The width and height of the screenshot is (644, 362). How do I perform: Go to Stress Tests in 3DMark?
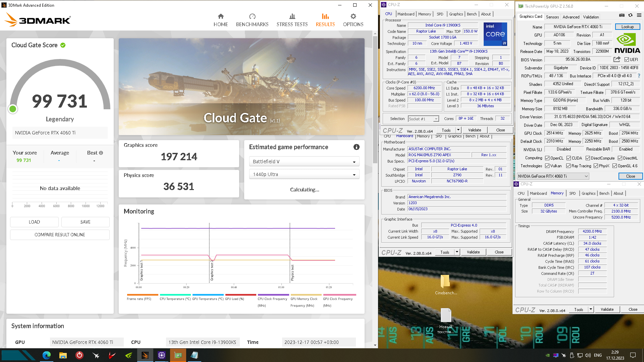(292, 20)
